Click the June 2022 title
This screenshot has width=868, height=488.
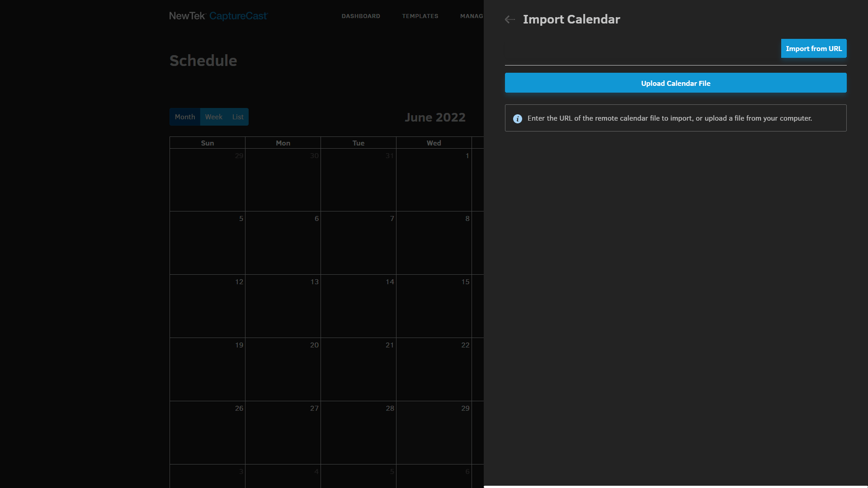pos(435,117)
